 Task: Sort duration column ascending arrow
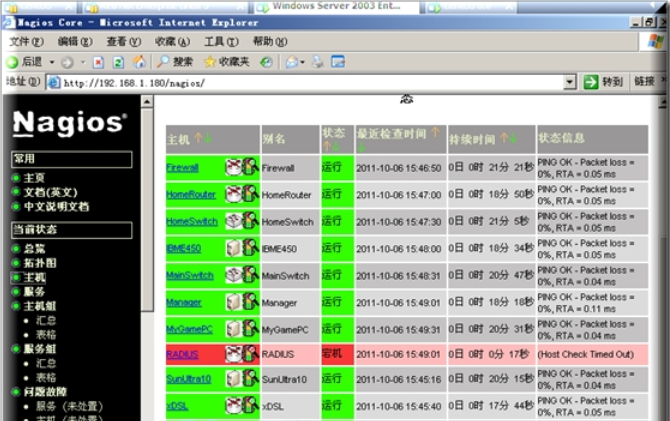click(x=504, y=138)
